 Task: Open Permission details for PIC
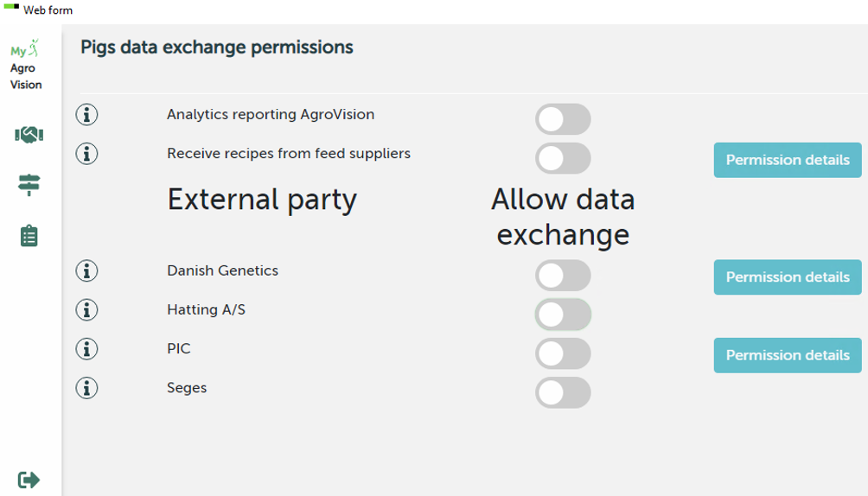coord(787,355)
